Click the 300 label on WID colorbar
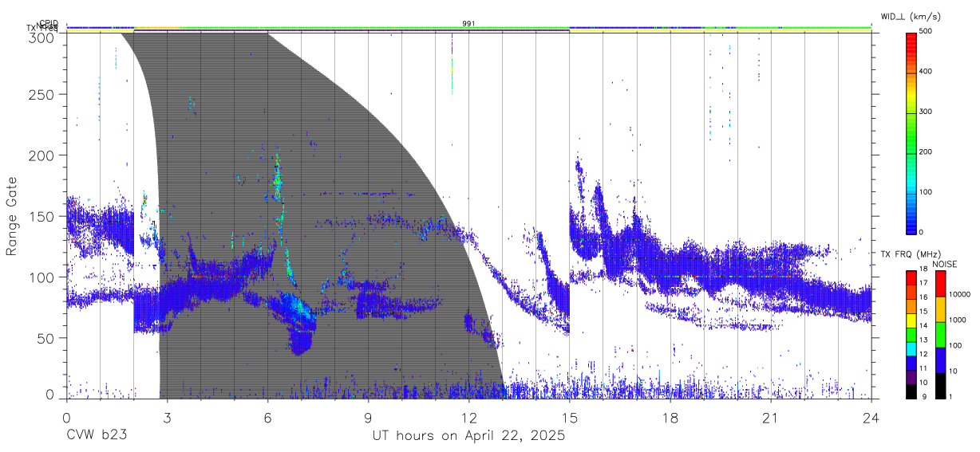The image size is (980, 452). click(926, 112)
